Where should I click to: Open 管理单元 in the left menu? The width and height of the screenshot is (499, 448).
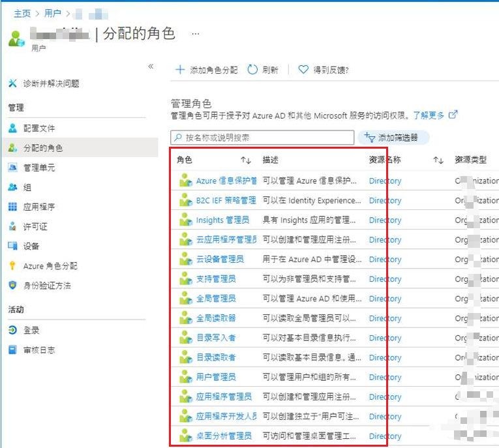tap(39, 168)
